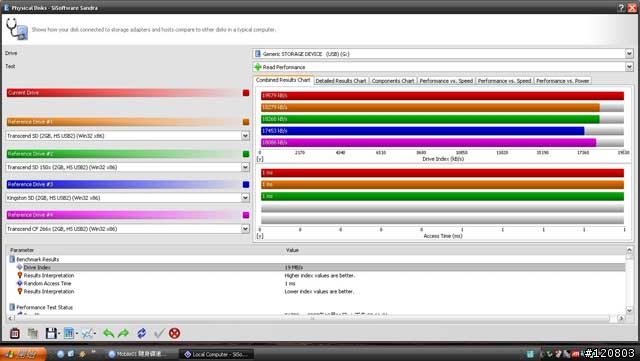Click the orange Reference Drive #1 color swatch

click(x=246, y=122)
